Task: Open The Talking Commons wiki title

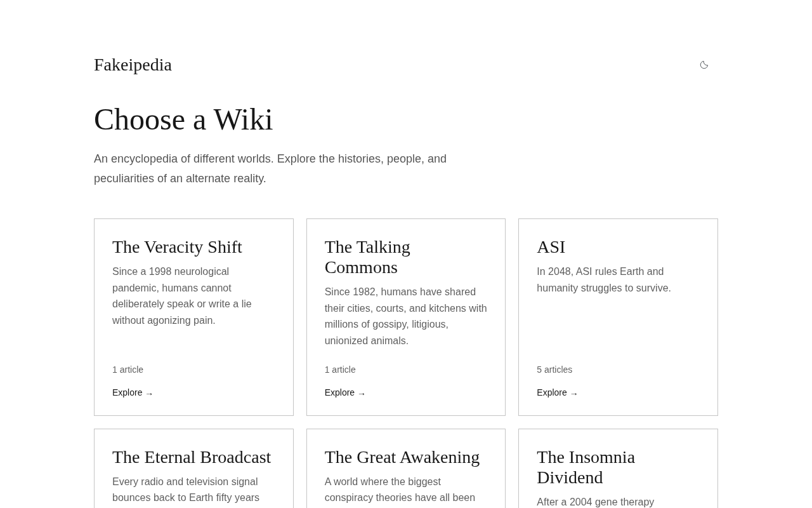Action: coord(367,257)
